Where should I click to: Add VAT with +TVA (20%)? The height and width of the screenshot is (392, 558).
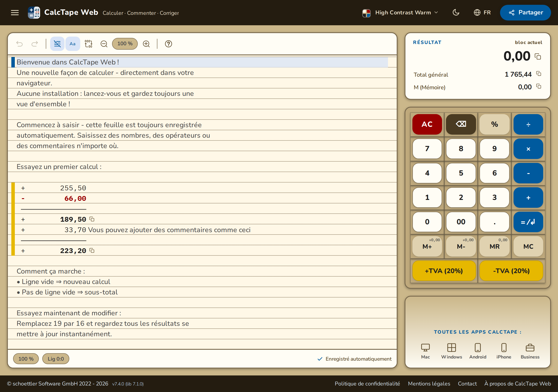point(444,271)
